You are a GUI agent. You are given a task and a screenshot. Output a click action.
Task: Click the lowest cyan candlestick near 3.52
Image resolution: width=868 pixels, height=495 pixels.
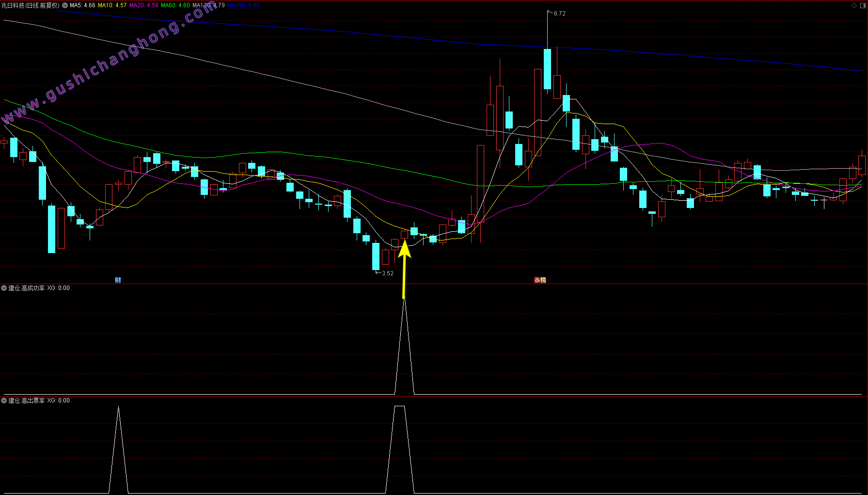(x=376, y=256)
